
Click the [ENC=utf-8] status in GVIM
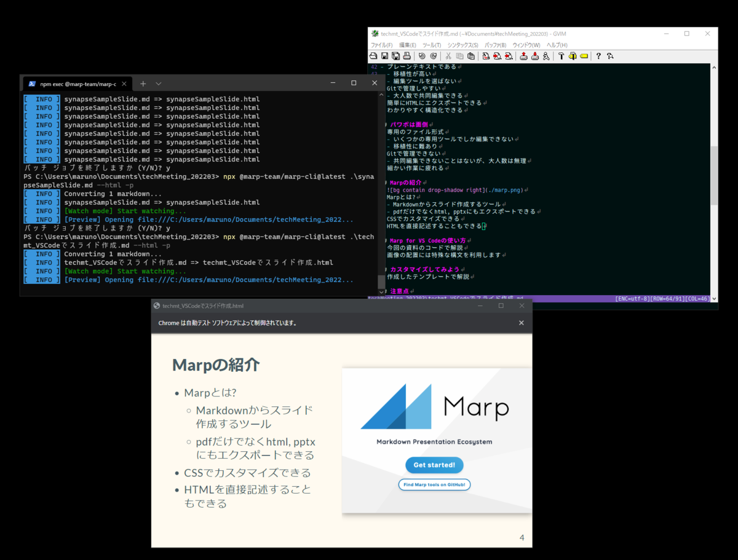tap(633, 298)
